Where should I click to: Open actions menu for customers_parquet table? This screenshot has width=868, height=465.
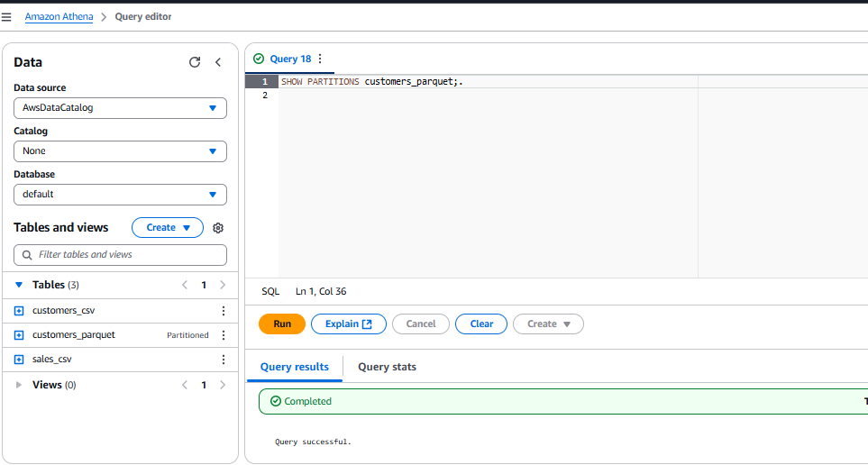tap(224, 335)
